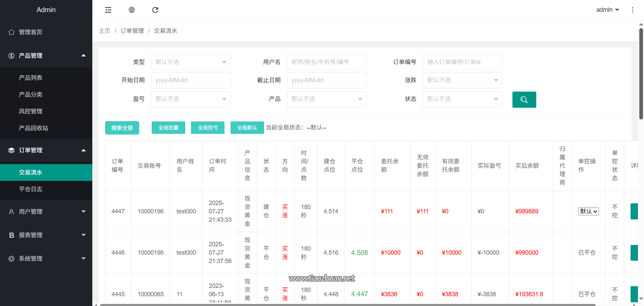
Task: Open the 产品 filter dropdown
Action: click(x=327, y=99)
